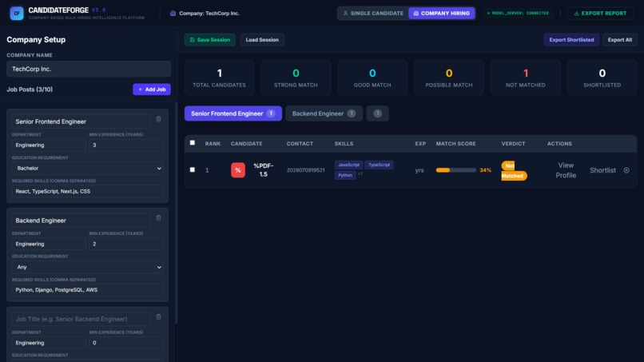
Task: Select the Backend Engineer tab
Action: [x=324, y=113]
